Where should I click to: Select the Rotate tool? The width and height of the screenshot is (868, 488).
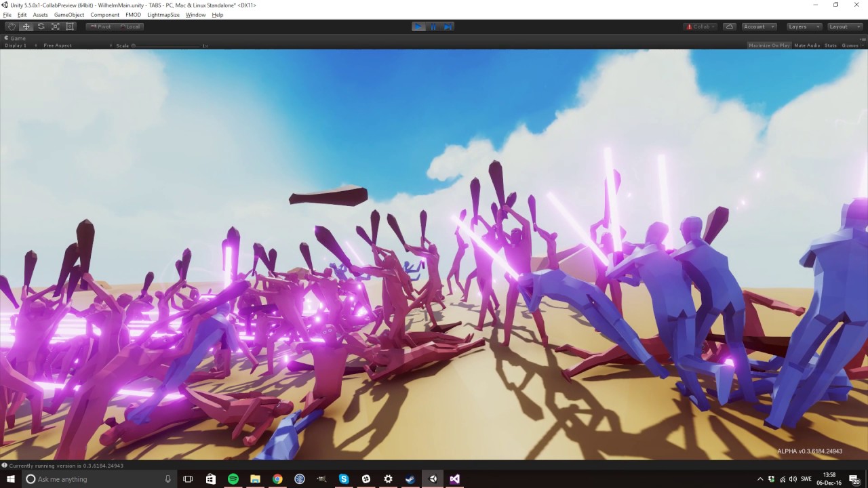pos(41,26)
